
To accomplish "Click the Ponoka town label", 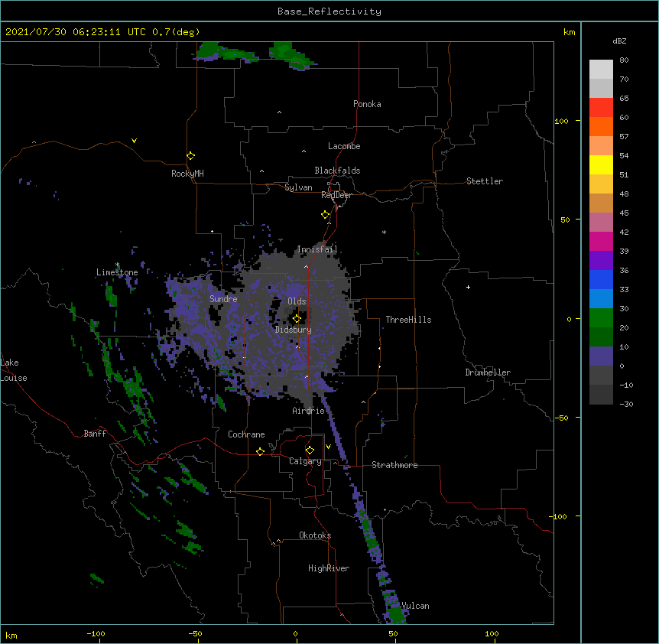I will [367, 104].
